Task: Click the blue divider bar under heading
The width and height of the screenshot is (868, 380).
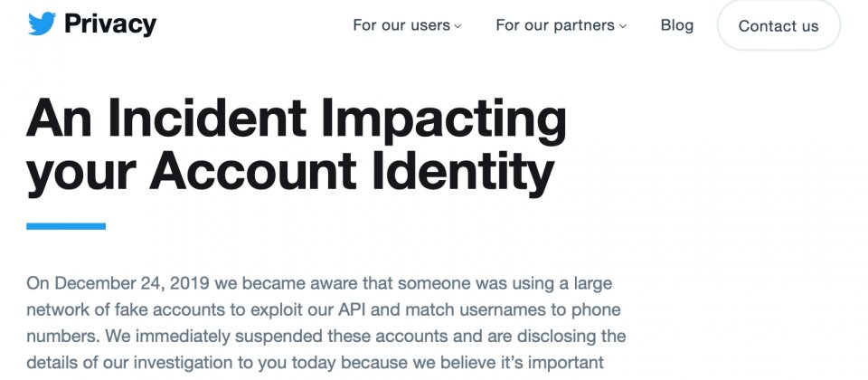Action: point(66,226)
